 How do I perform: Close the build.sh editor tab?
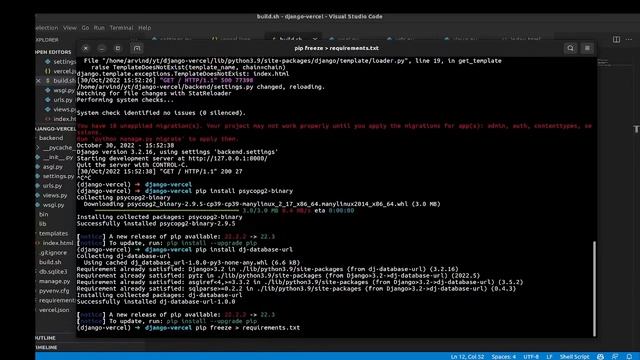pyautogui.click(x=315, y=39)
